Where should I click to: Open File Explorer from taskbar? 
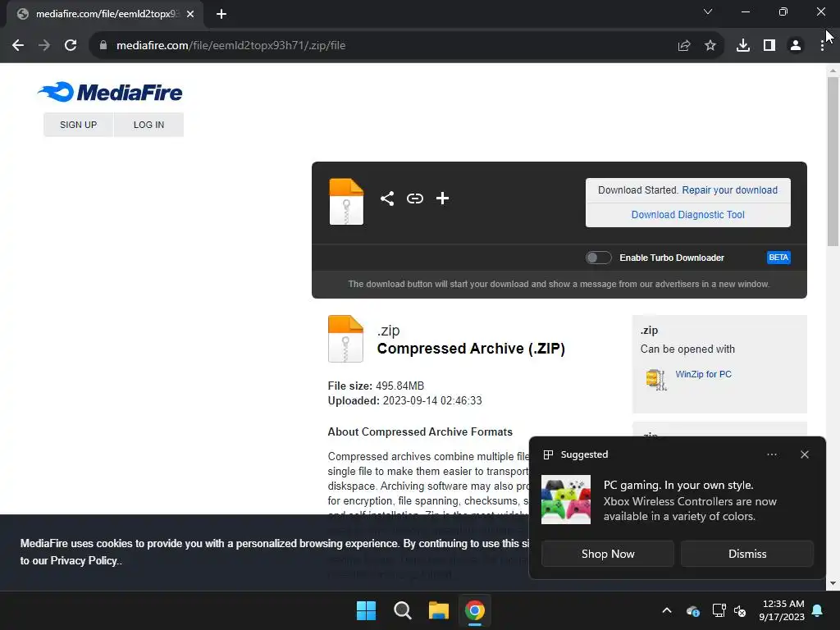438,610
